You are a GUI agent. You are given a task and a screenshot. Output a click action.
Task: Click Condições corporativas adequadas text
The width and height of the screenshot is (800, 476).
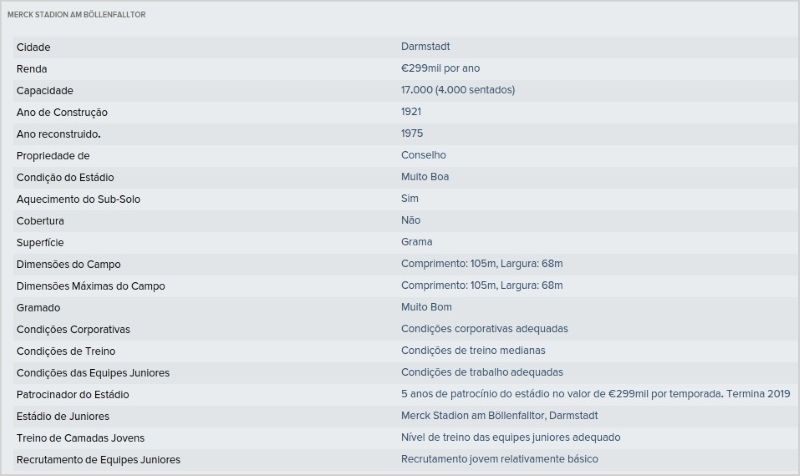(x=484, y=329)
